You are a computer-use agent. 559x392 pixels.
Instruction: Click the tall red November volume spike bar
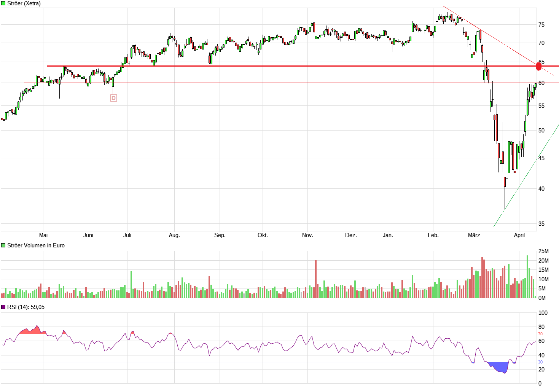pos(316,279)
